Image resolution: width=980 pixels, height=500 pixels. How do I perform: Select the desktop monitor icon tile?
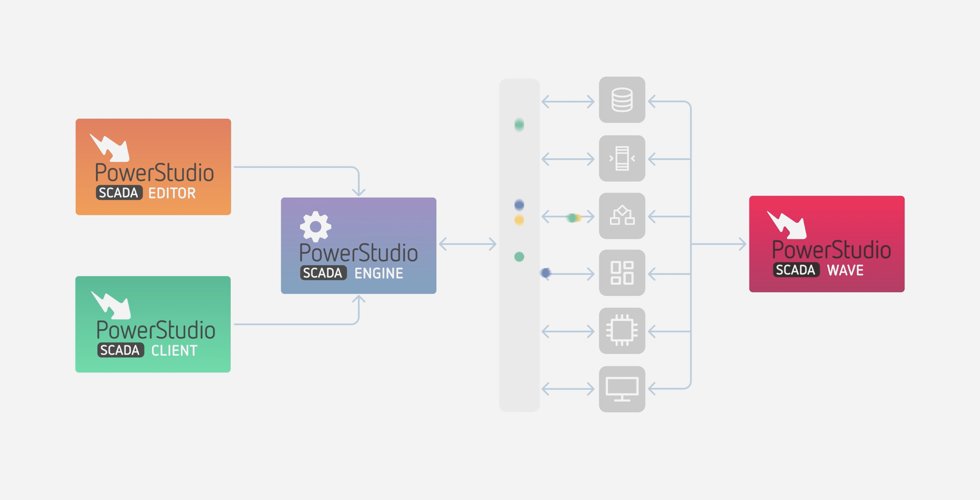[x=622, y=389]
